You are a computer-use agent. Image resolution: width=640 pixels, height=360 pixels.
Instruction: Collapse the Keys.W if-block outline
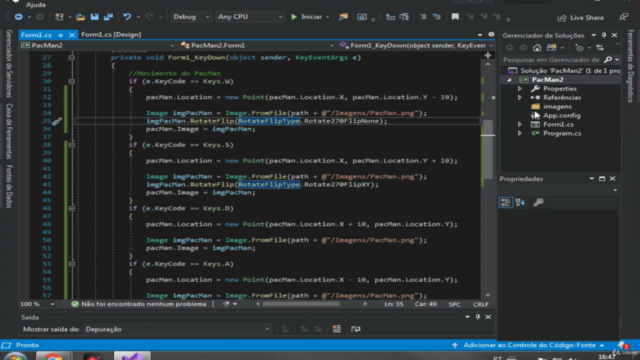point(71,82)
